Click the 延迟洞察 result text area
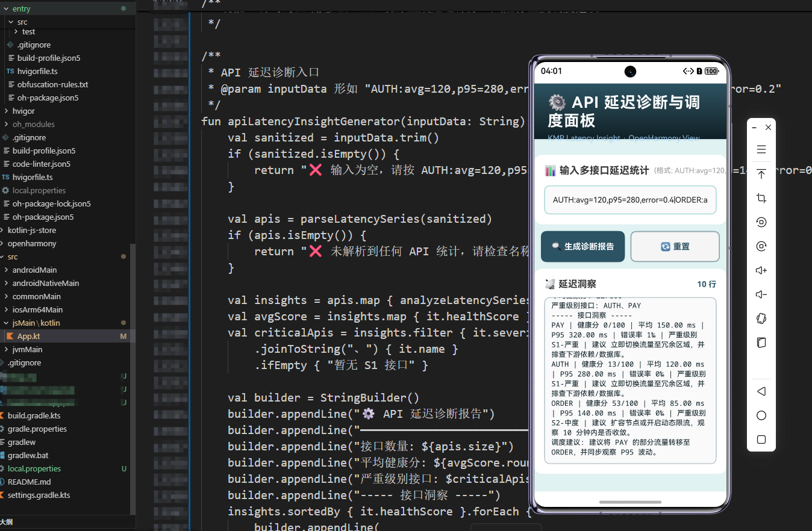 [630, 380]
